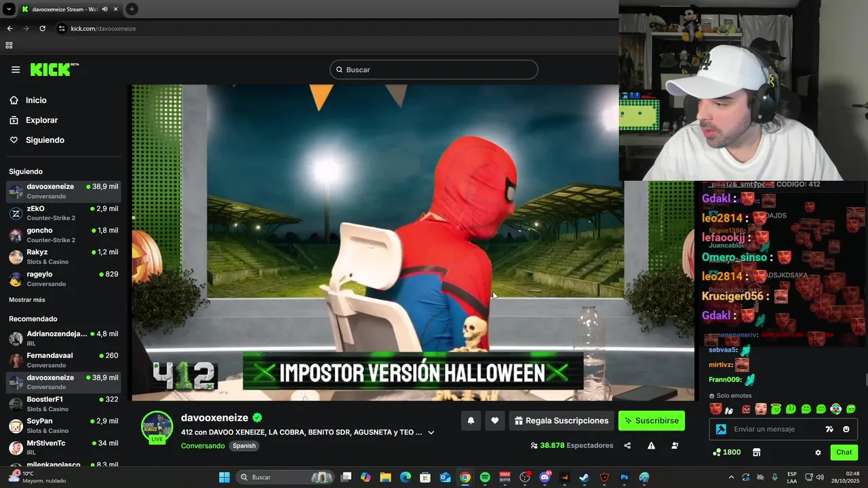Click the report warning triangle icon
The height and width of the screenshot is (488, 868).
(x=651, y=445)
